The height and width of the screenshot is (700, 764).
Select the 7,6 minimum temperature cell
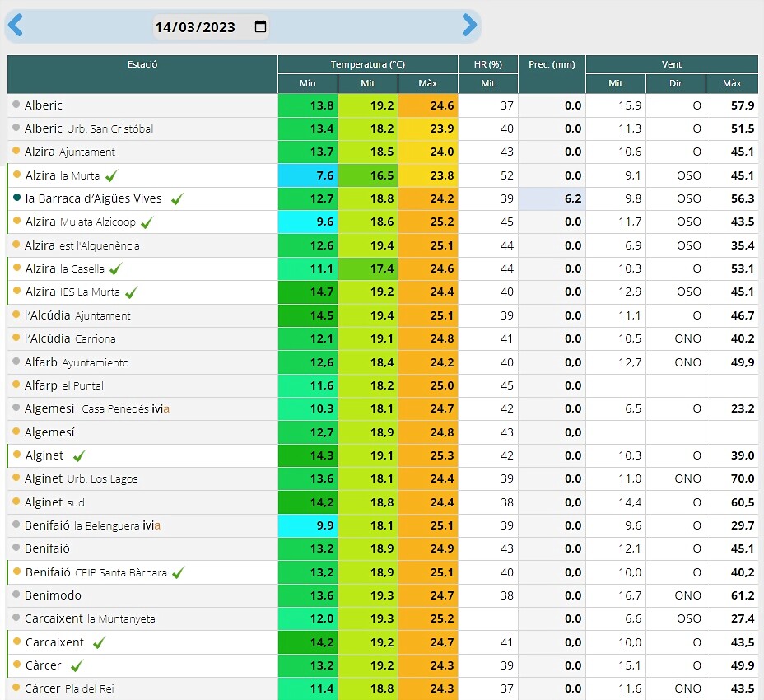tap(308, 175)
